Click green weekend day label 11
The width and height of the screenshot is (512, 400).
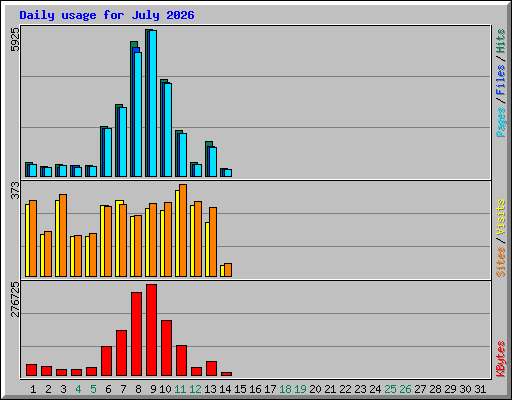point(180,389)
